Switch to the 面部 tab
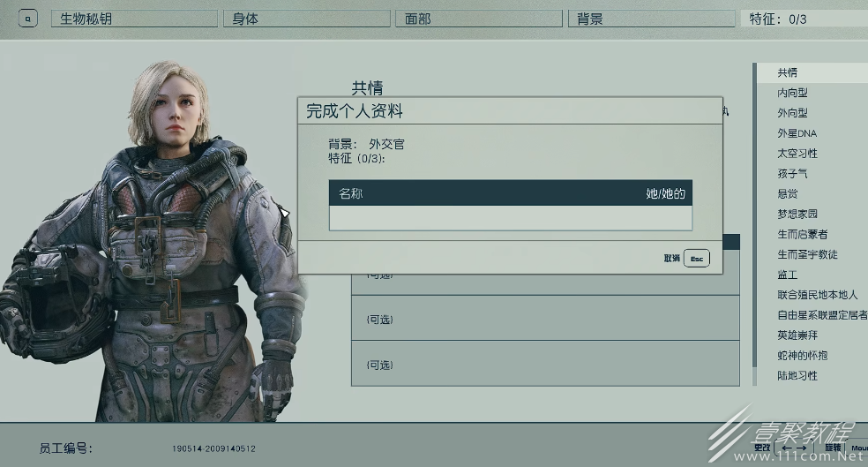The width and height of the screenshot is (868, 467). click(x=479, y=19)
